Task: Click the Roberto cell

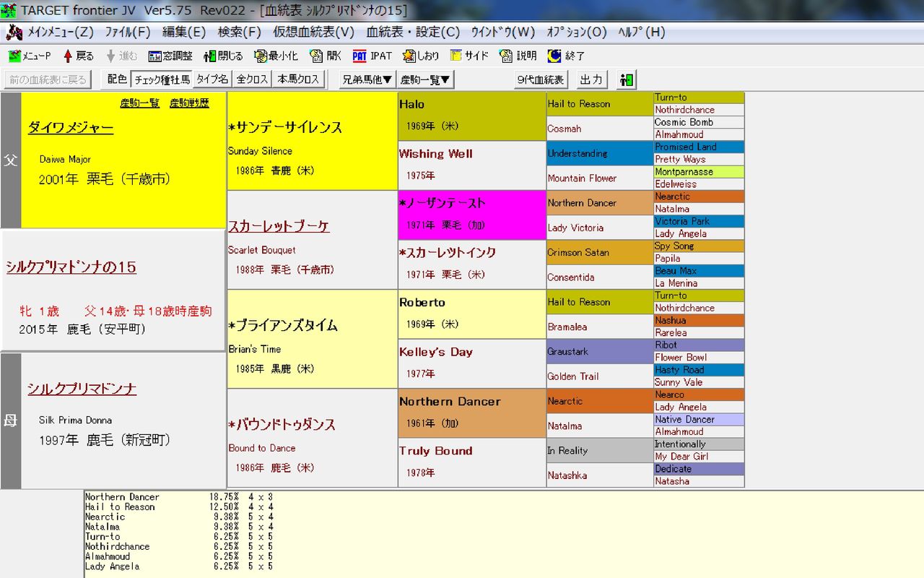Action: coord(472,314)
